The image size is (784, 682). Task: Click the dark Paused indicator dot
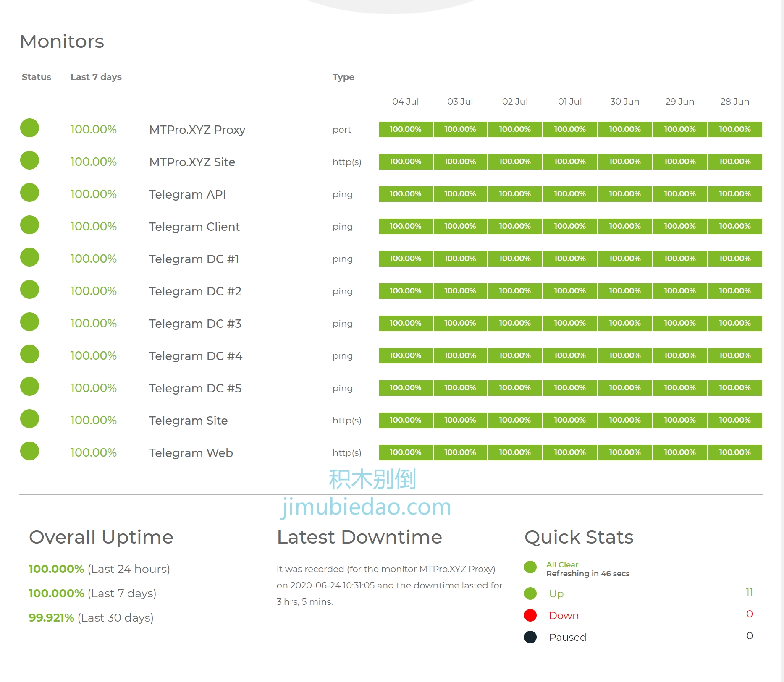(530, 637)
